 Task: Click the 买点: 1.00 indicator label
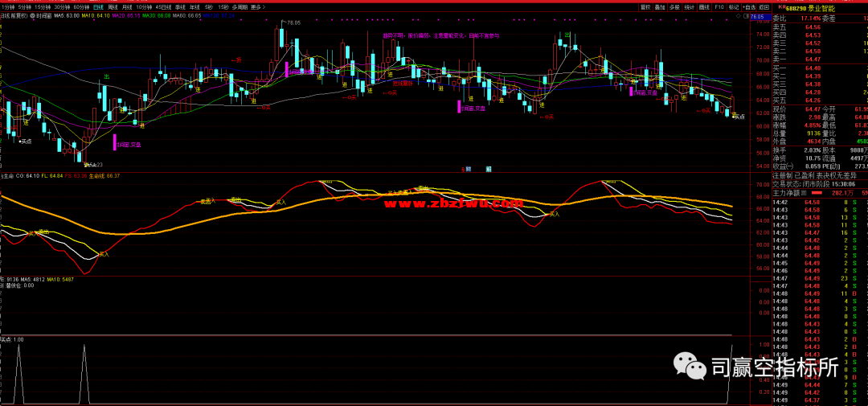(12, 339)
